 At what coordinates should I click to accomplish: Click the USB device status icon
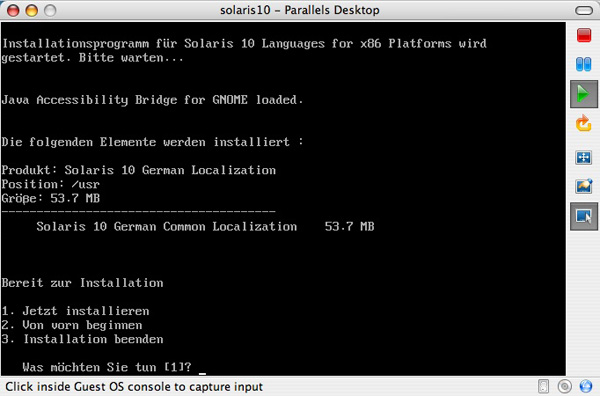pyautogui.click(x=543, y=386)
